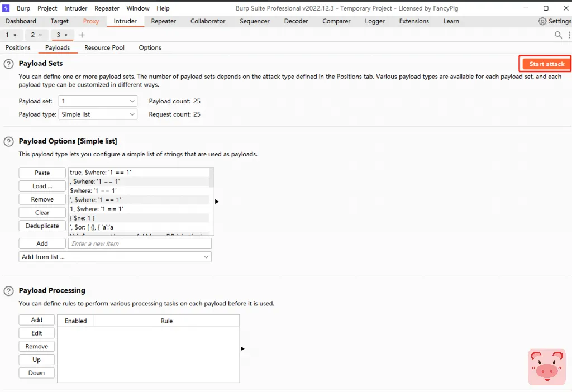Screen dimensions: 572x392
Task: Click the Rule column header
Action: [x=166, y=321]
